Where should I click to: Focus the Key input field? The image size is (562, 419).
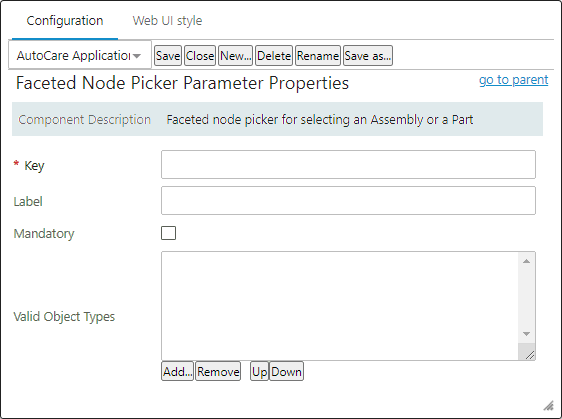348,165
